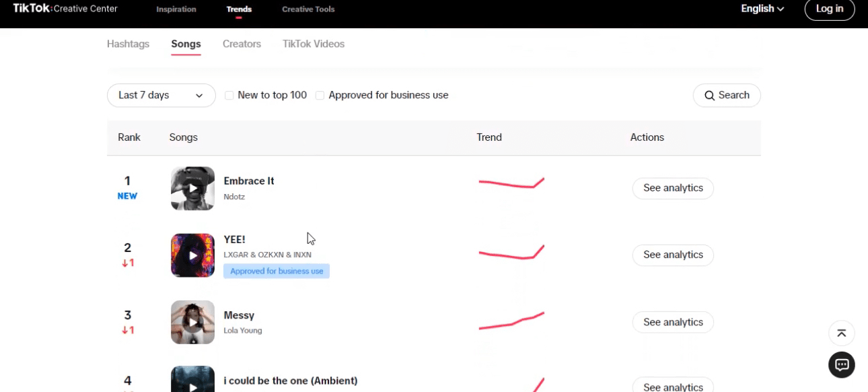Click artist name Lola Young
Viewport: 868px width, 392px height.
pyautogui.click(x=243, y=331)
